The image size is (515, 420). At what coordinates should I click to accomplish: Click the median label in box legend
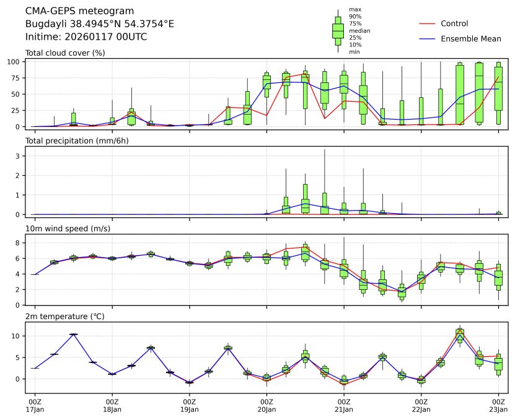(359, 30)
